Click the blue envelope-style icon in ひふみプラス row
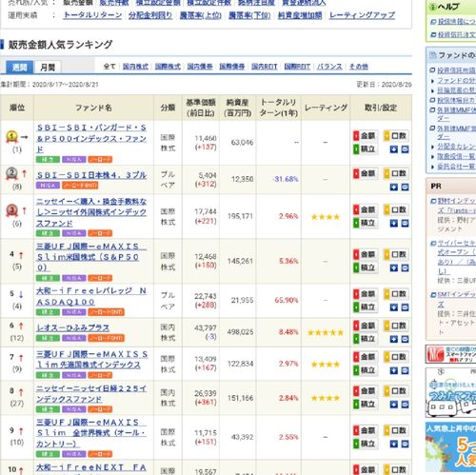The image size is (476, 475). point(405,339)
